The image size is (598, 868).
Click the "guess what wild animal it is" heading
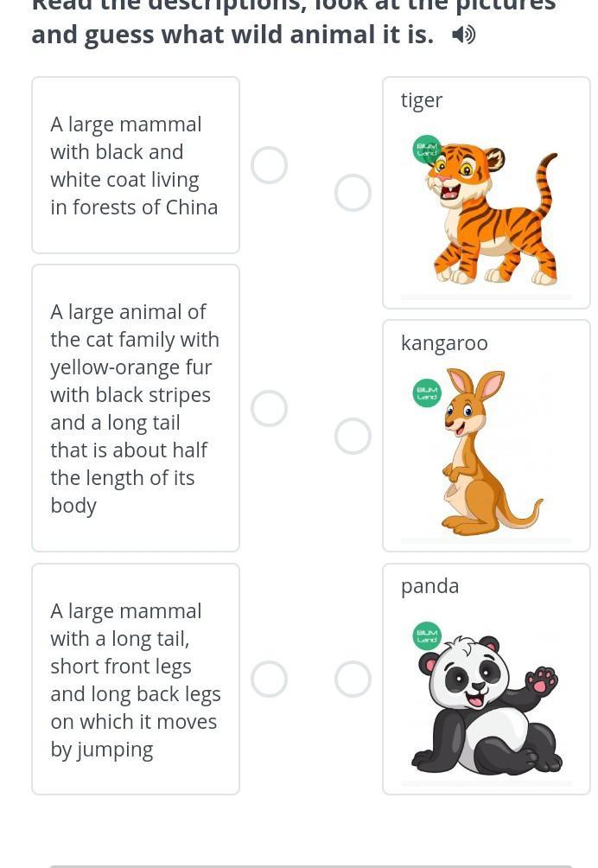tap(233, 35)
